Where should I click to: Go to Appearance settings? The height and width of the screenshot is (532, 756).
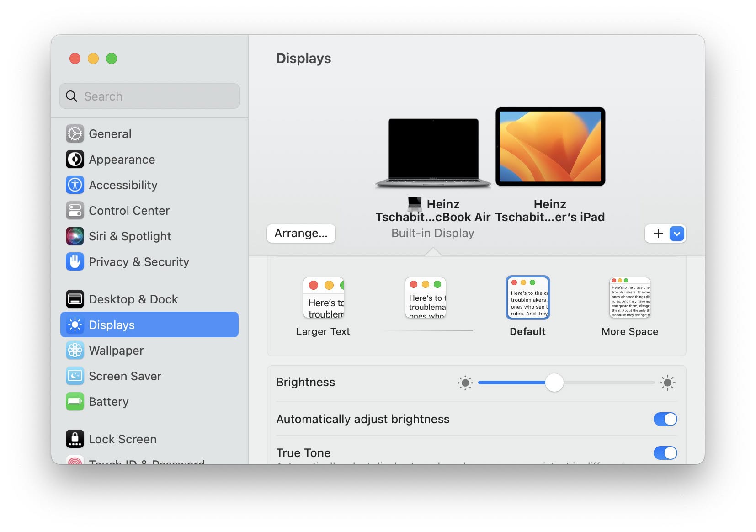(x=149, y=160)
